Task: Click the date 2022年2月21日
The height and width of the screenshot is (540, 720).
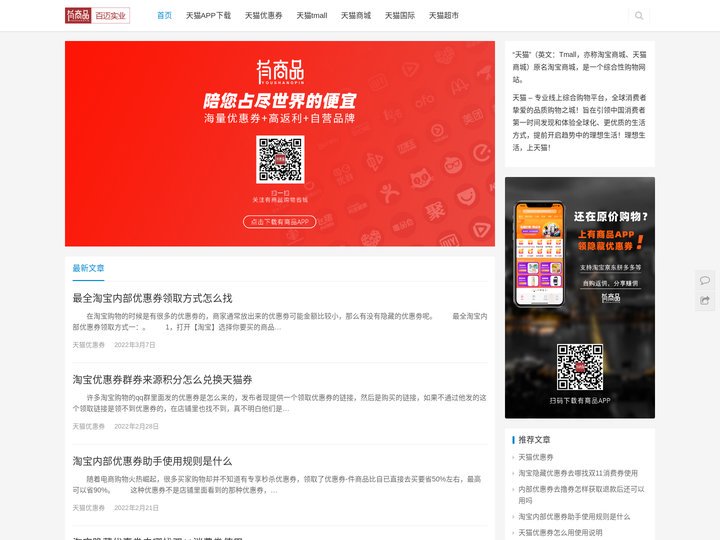Action: click(136, 508)
